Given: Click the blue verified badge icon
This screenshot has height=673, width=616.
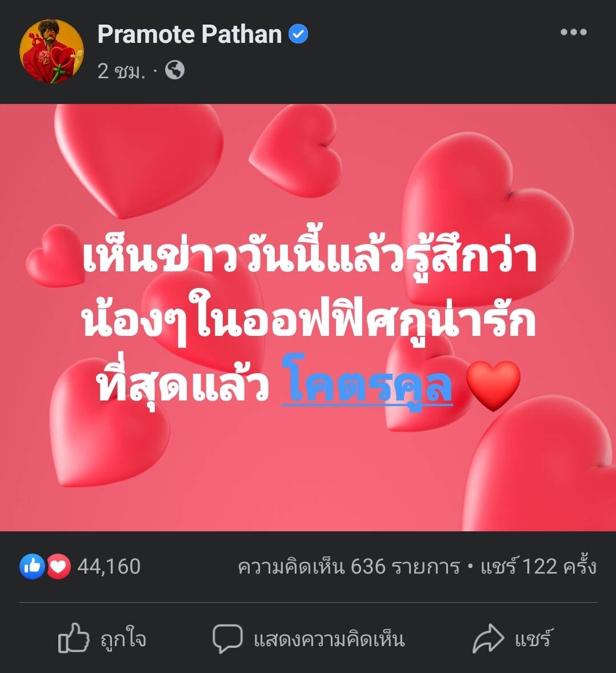Looking at the screenshot, I should (x=298, y=34).
